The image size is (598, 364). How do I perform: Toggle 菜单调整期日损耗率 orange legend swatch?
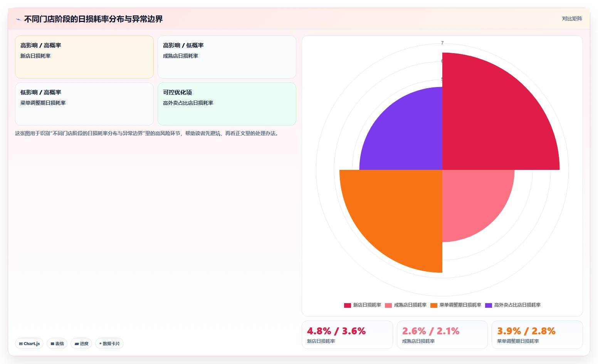pyautogui.click(x=434, y=305)
